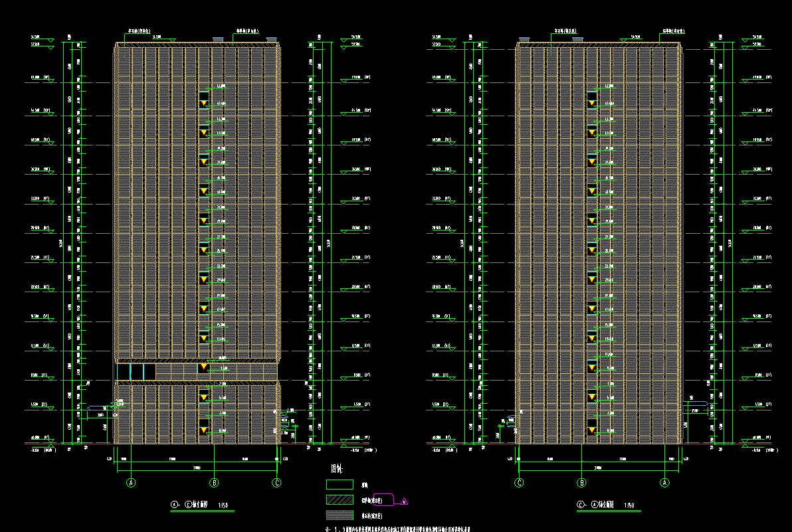Click grid axis bubble A under left elevation

[132, 483]
